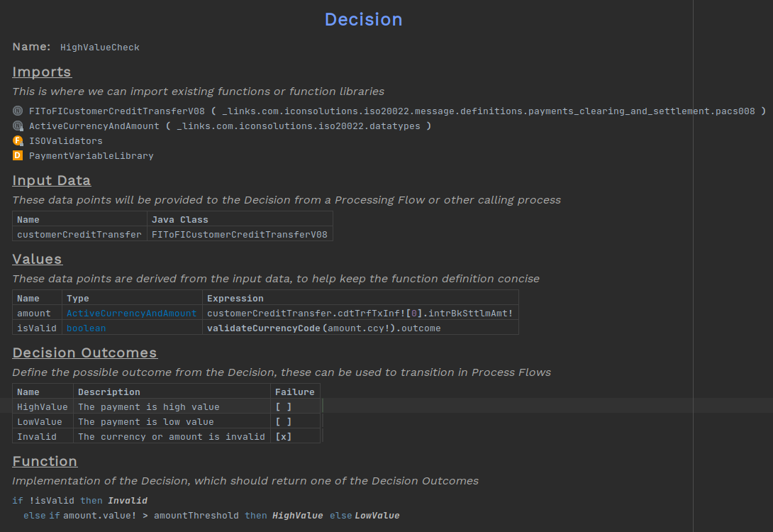Uncheck the Failure box for Invalid outcome

(x=283, y=436)
